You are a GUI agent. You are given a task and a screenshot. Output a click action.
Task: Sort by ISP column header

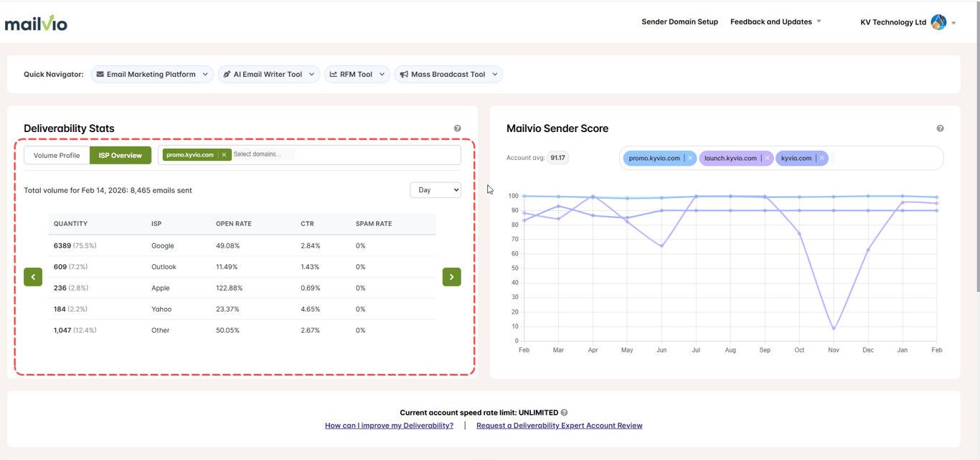[x=156, y=224]
